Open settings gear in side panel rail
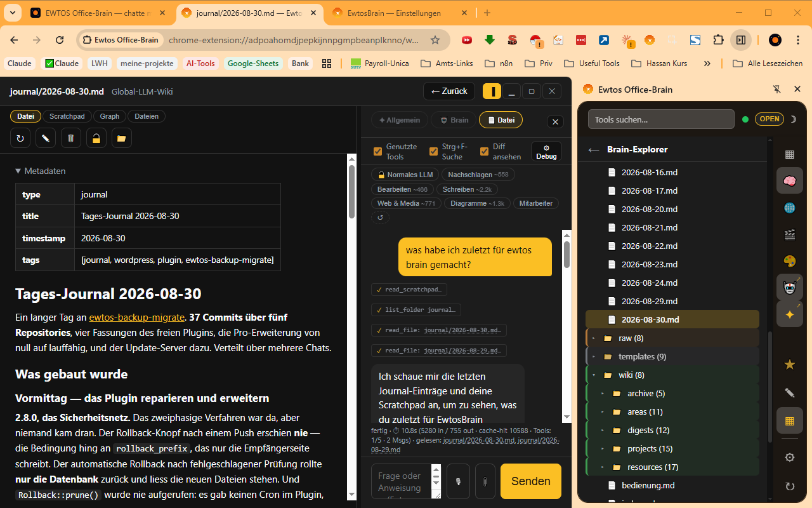Viewport: 812px width, 508px height. pos(790,457)
